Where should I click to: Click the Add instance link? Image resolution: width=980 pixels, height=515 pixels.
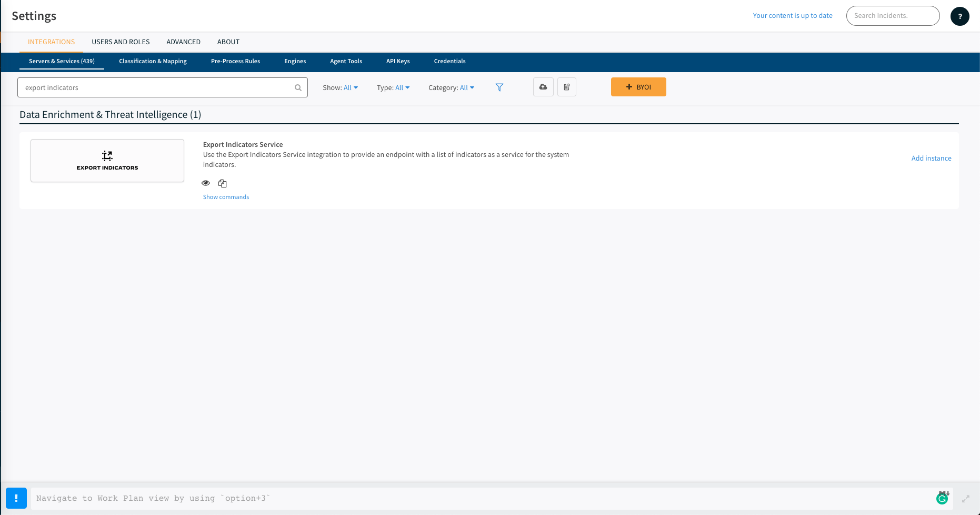931,159
